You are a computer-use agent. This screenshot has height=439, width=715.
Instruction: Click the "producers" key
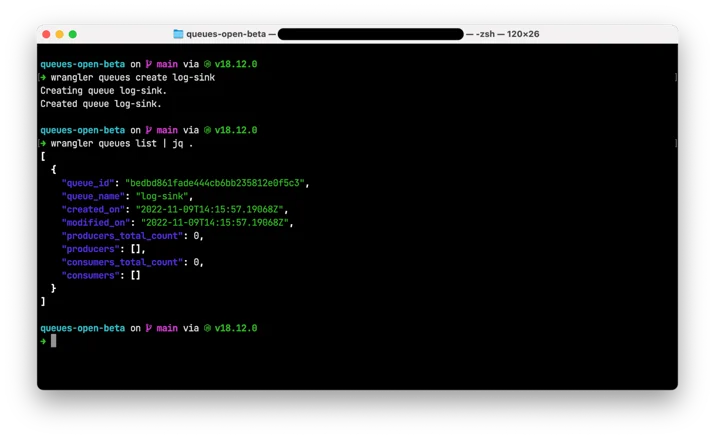(x=90, y=249)
